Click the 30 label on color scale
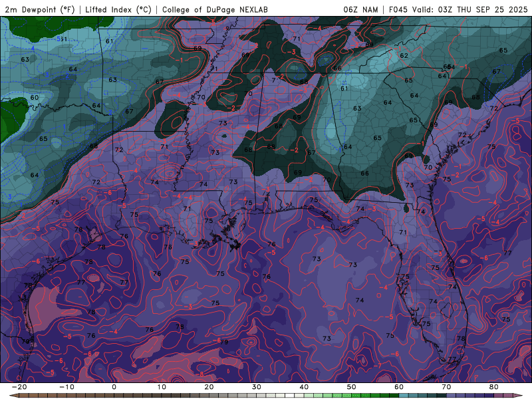This screenshot has width=532, height=399. pyautogui.click(x=257, y=387)
